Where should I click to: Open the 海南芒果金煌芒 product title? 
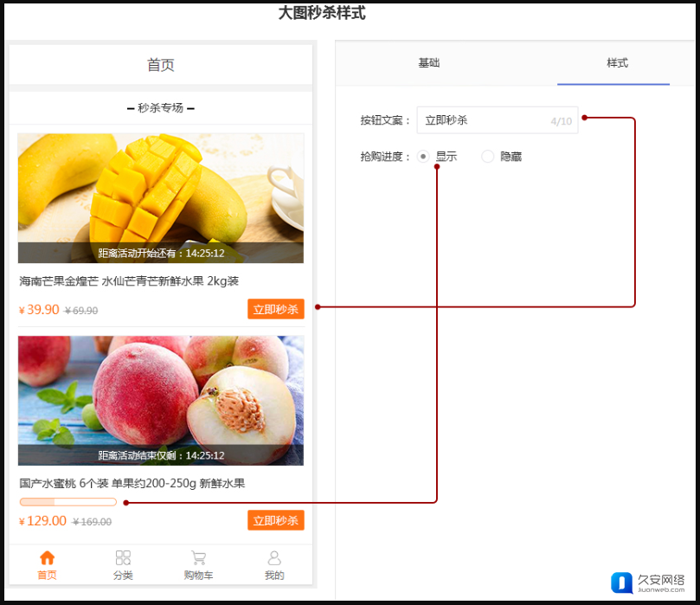[129, 280]
